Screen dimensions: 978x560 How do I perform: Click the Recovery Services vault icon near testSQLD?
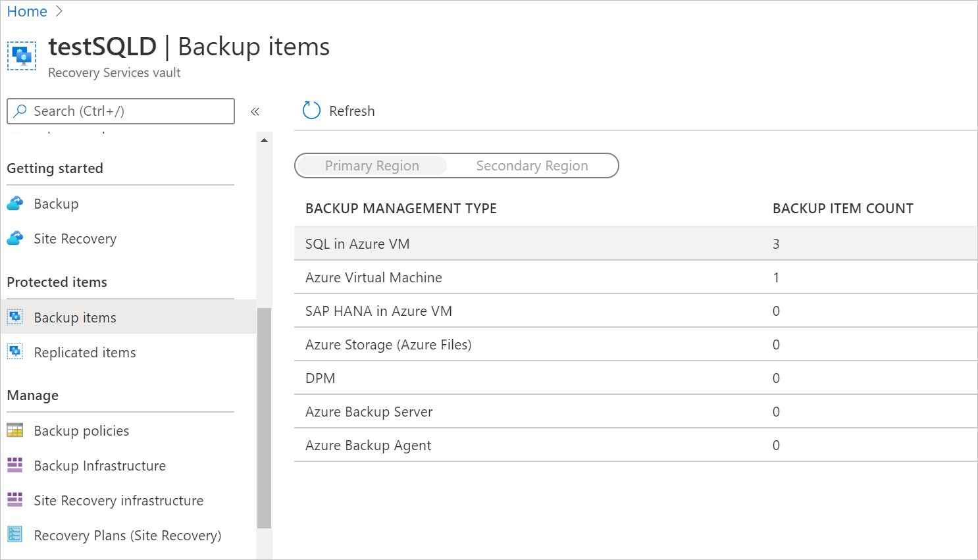click(x=22, y=55)
